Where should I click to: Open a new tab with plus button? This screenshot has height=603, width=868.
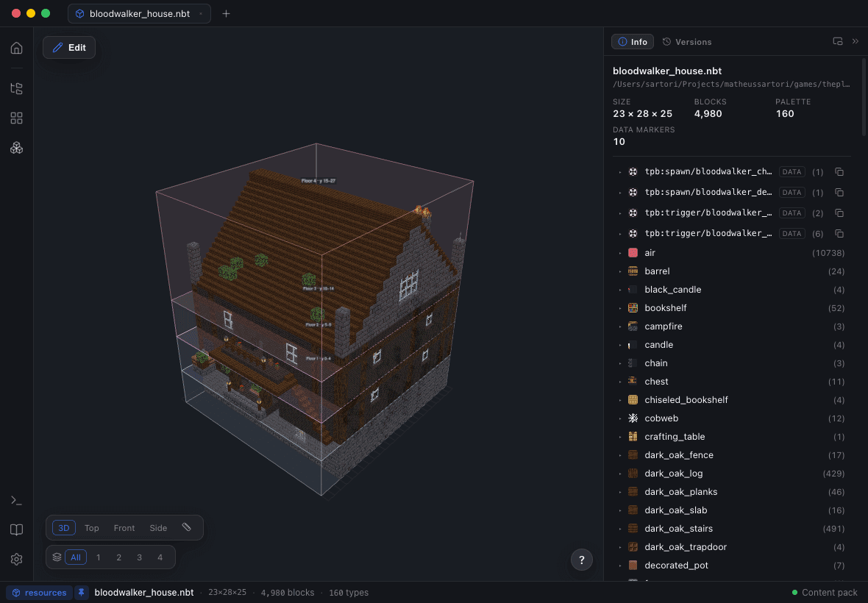click(x=226, y=13)
